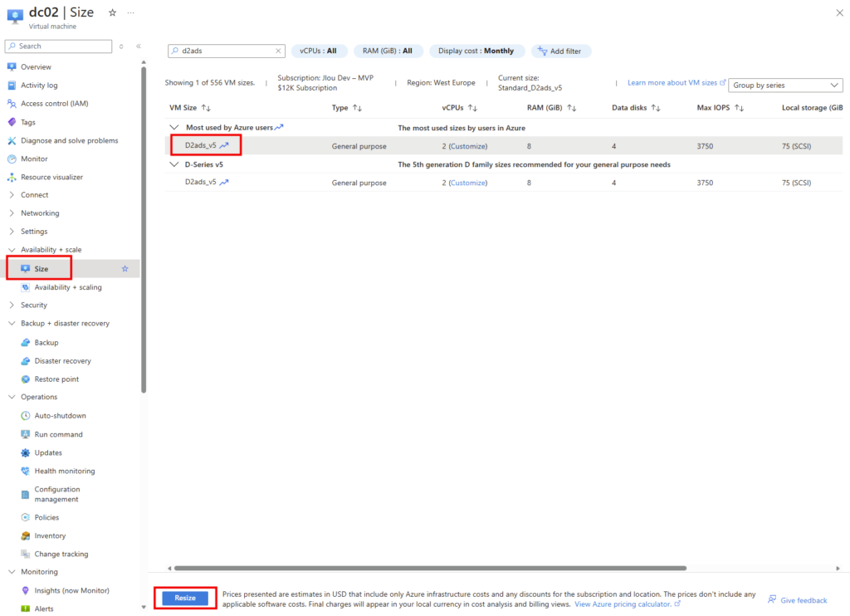Sort by the vCPUs column header
Image resolution: width=850 pixels, height=616 pixels.
pyautogui.click(x=459, y=108)
